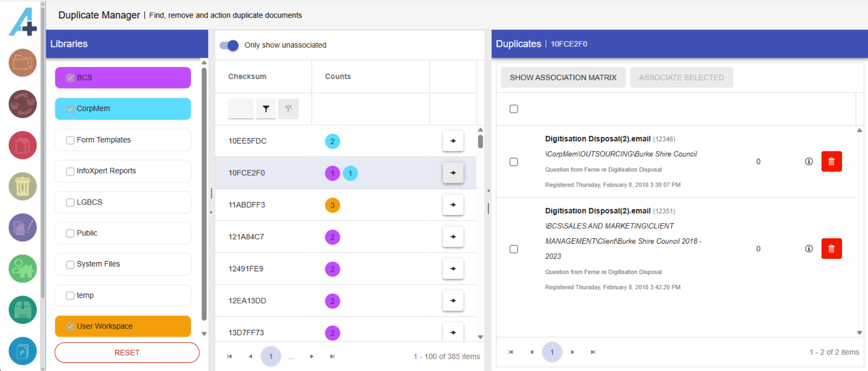Click the orange folder icon in sidebar
Image resolution: width=868 pixels, height=371 pixels.
point(22,63)
